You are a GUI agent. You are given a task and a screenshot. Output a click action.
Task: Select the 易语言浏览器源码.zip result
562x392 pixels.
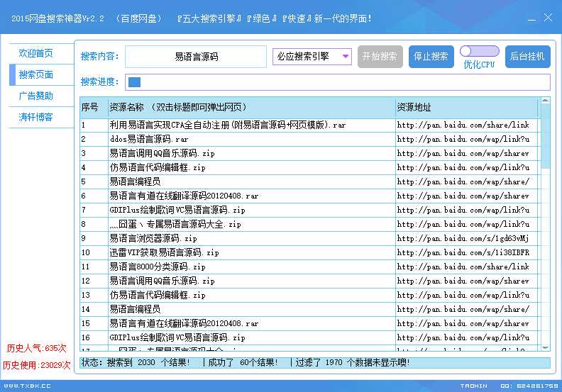coord(153,238)
